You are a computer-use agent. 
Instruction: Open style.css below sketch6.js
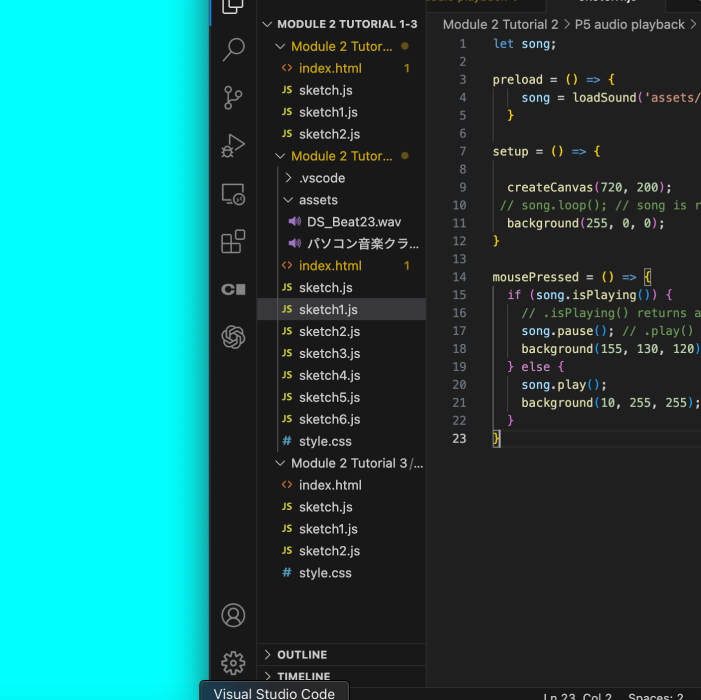341,441
